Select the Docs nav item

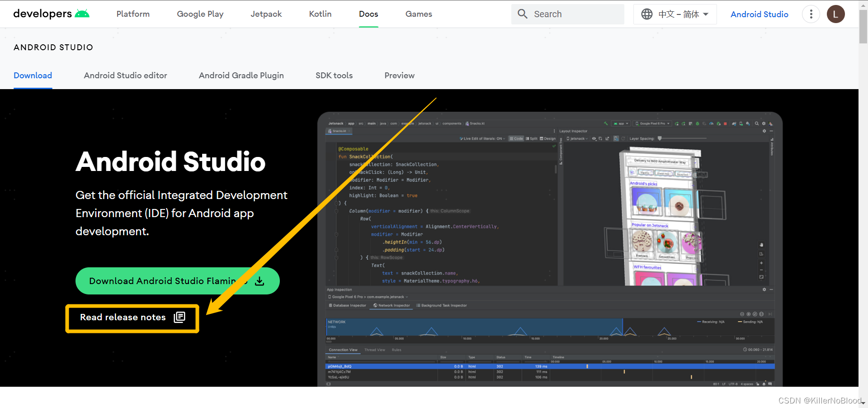coord(368,14)
